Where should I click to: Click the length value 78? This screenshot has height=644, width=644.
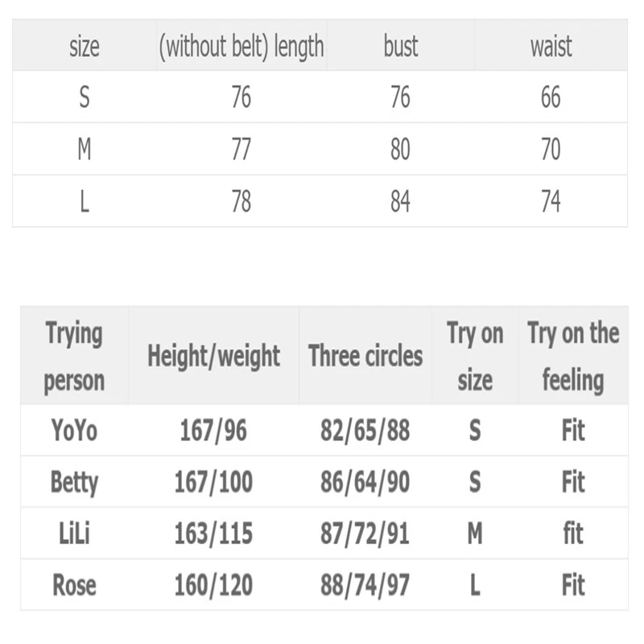point(241,201)
